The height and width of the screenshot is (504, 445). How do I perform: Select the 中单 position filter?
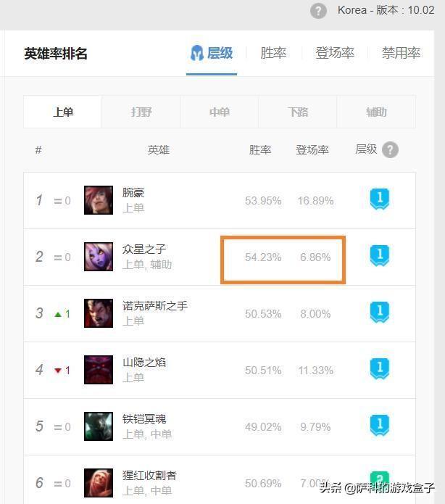pyautogui.click(x=220, y=112)
